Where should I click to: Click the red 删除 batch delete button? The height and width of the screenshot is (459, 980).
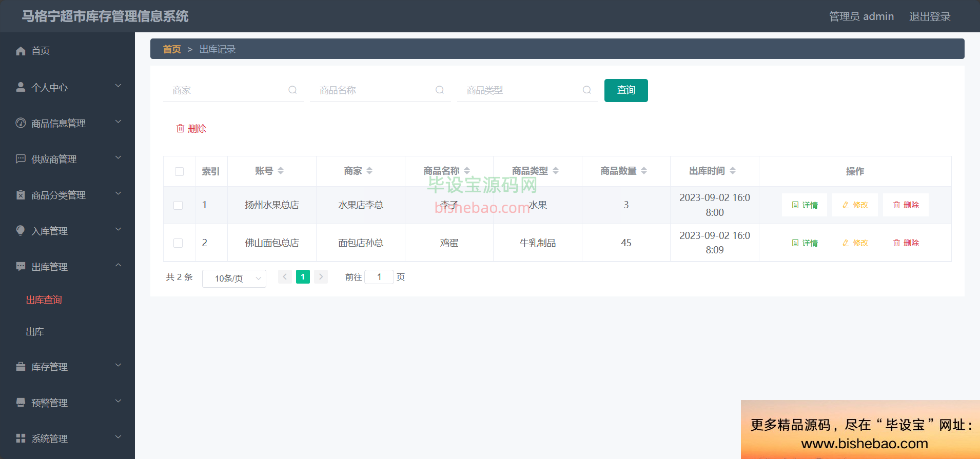[191, 129]
